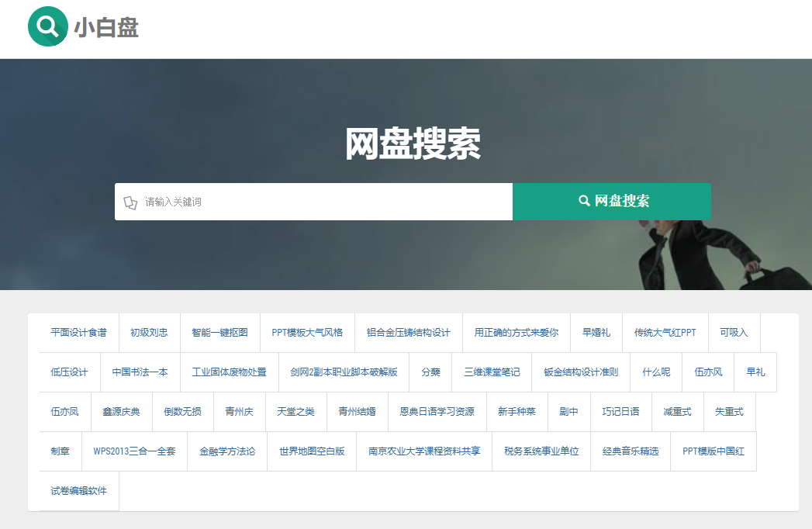
Task: Click the 铝合金压铸结构设计 tag
Action: 408,333
